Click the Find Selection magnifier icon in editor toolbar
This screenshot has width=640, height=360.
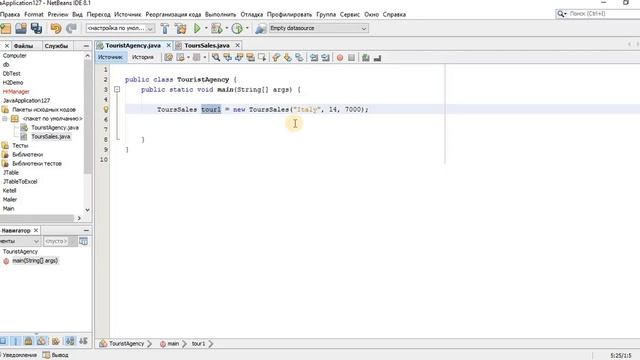[x=216, y=58]
